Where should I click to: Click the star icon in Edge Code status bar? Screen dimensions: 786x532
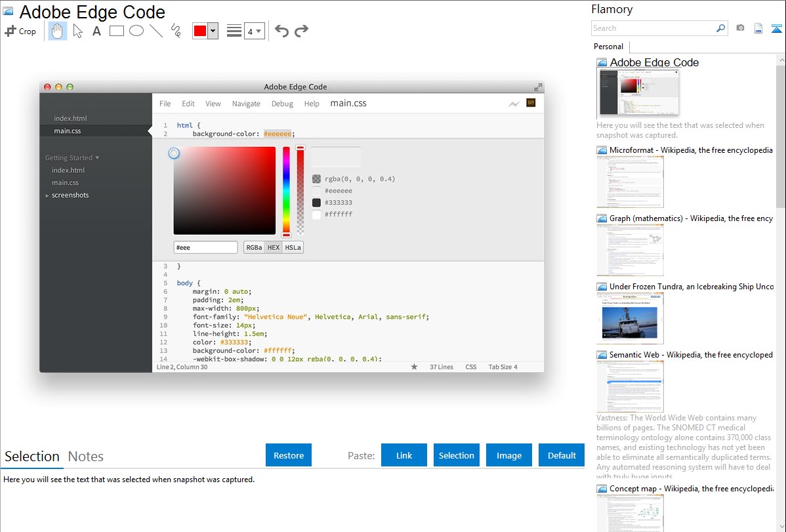click(414, 367)
